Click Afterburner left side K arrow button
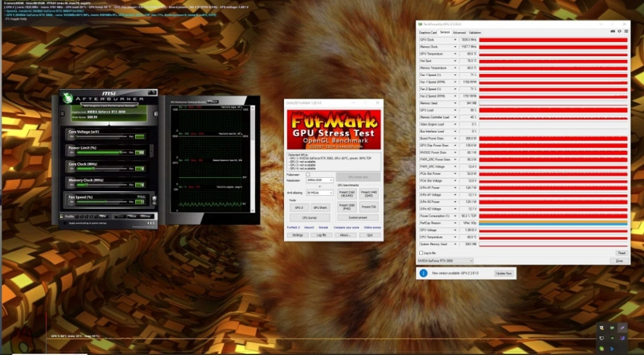The height and width of the screenshot is (355, 644). point(62,113)
